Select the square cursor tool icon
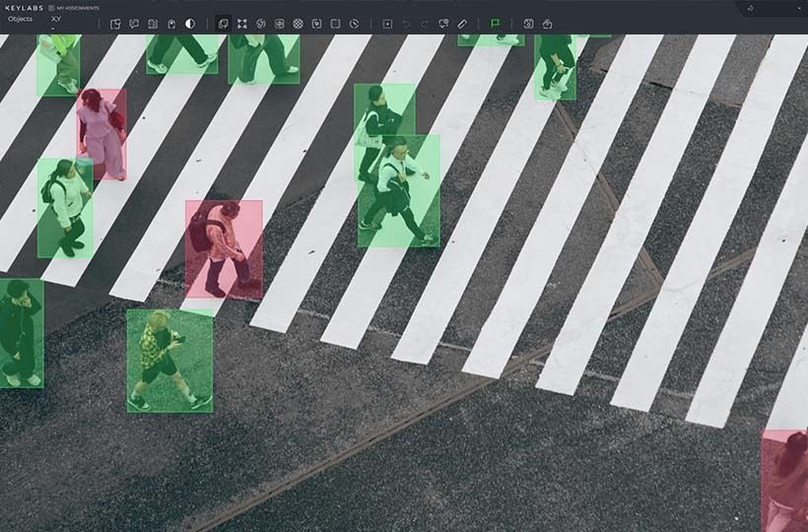The width and height of the screenshot is (808, 532). tap(317, 24)
